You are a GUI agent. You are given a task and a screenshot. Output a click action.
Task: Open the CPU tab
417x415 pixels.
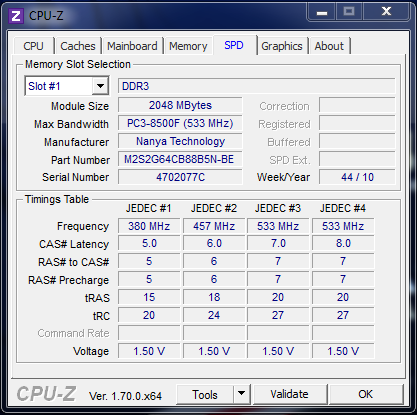34,46
